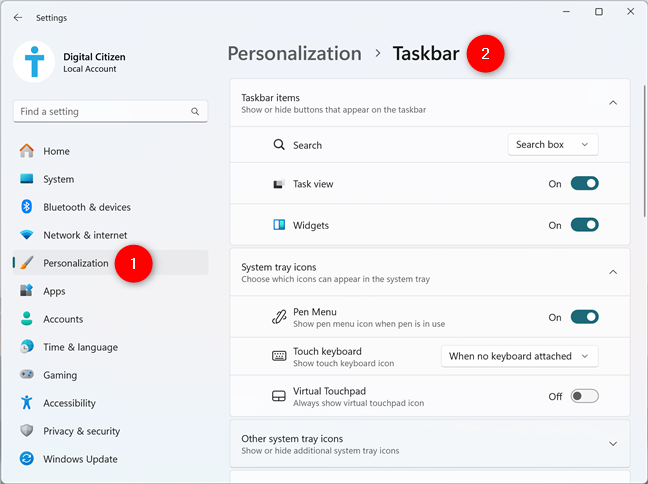Click the Search magnifier icon in Taskbar items
Image resolution: width=648 pixels, height=484 pixels.
click(279, 145)
